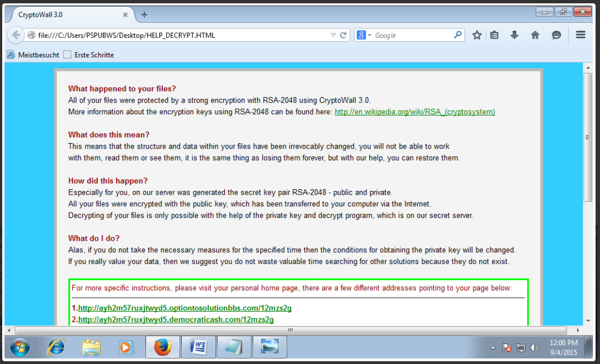Open the optiontosolutionbbs.com link
Screen dimensions: 600x364
click(x=185, y=308)
